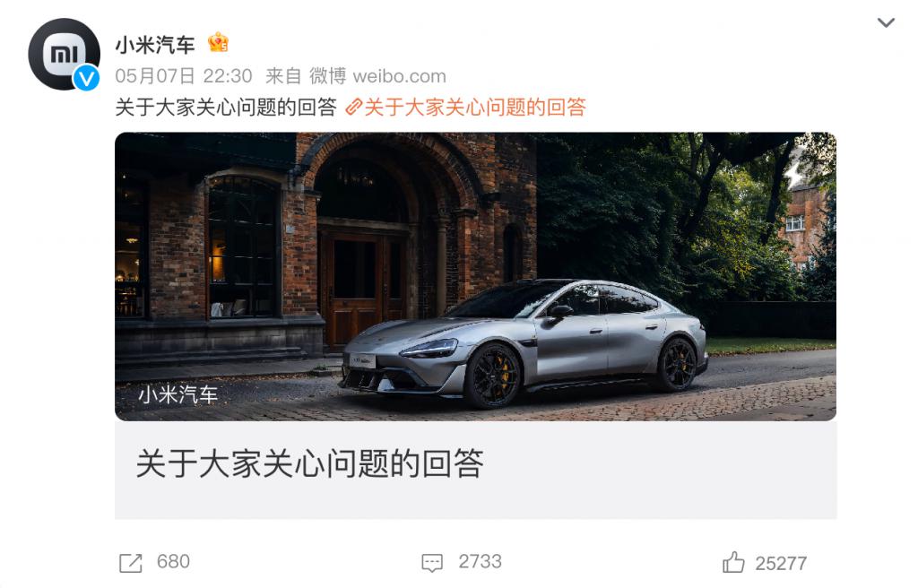Image resolution: width=918 pixels, height=588 pixels.
Task: Click the repost share arrow icon
Action: point(131,563)
